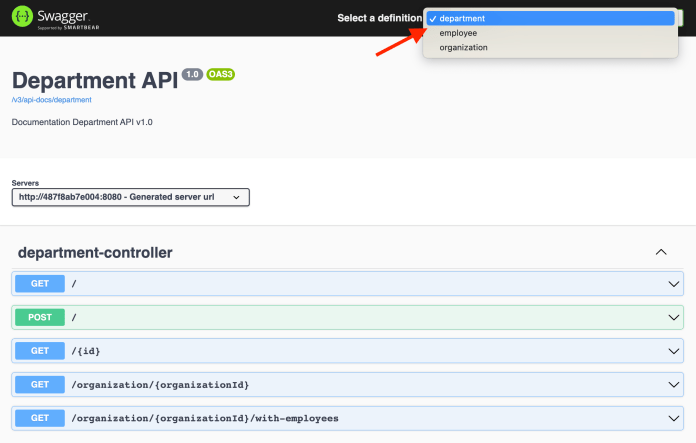The height and width of the screenshot is (443, 696).
Task: Expand GET with-employees endpoint
Action: point(347,418)
